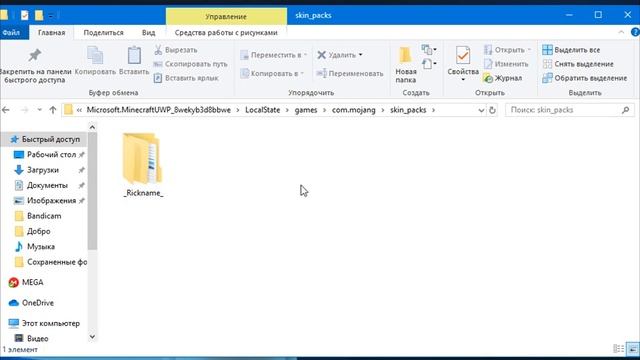Click com.mojang in the address path
640x360 pixels.
353,110
